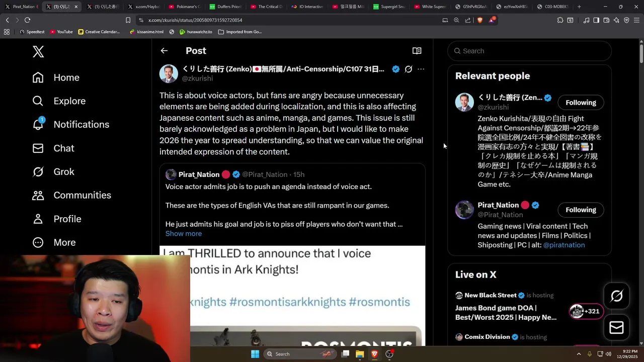Image resolution: width=644 pixels, height=362 pixels.
Task: Click the +321 listeners badge
Action: coord(585,311)
